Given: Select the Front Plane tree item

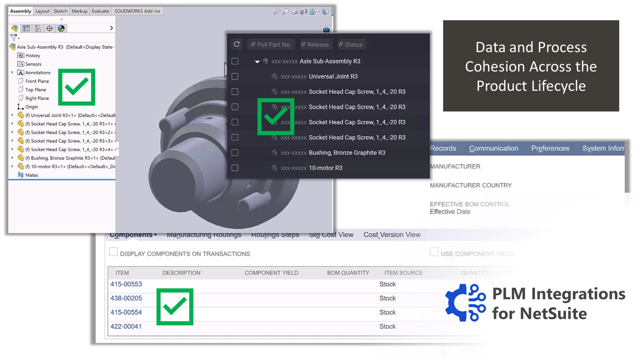Looking at the screenshot, I should 37,81.
